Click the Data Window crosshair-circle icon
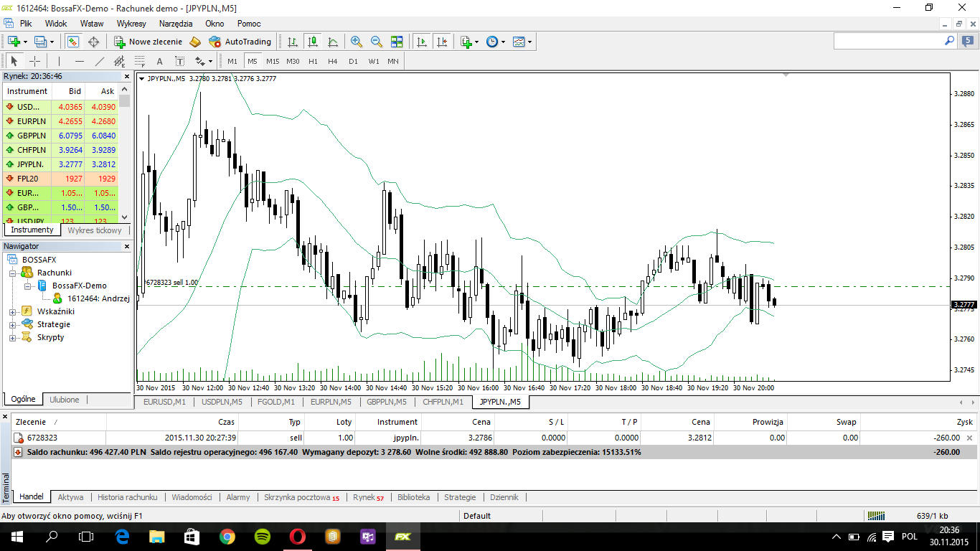 coord(93,42)
